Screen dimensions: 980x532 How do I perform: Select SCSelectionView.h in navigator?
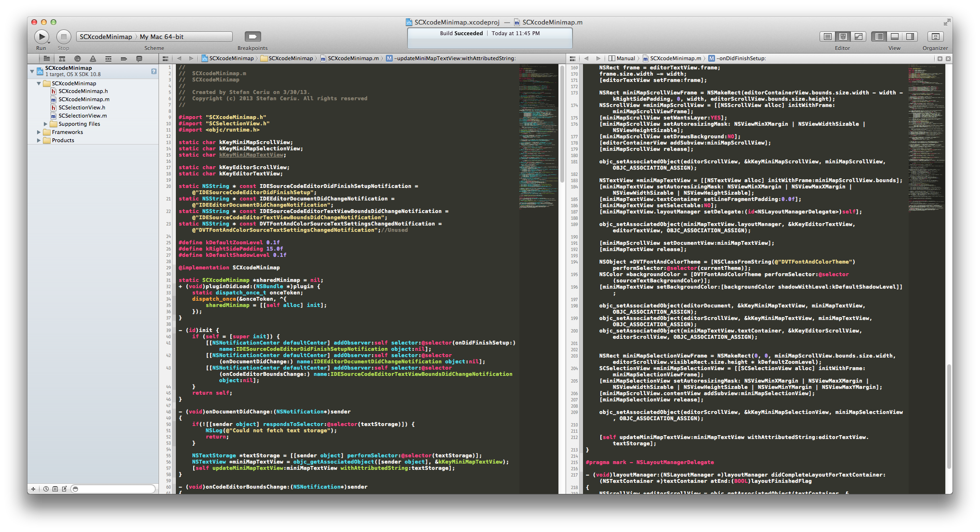coord(78,107)
